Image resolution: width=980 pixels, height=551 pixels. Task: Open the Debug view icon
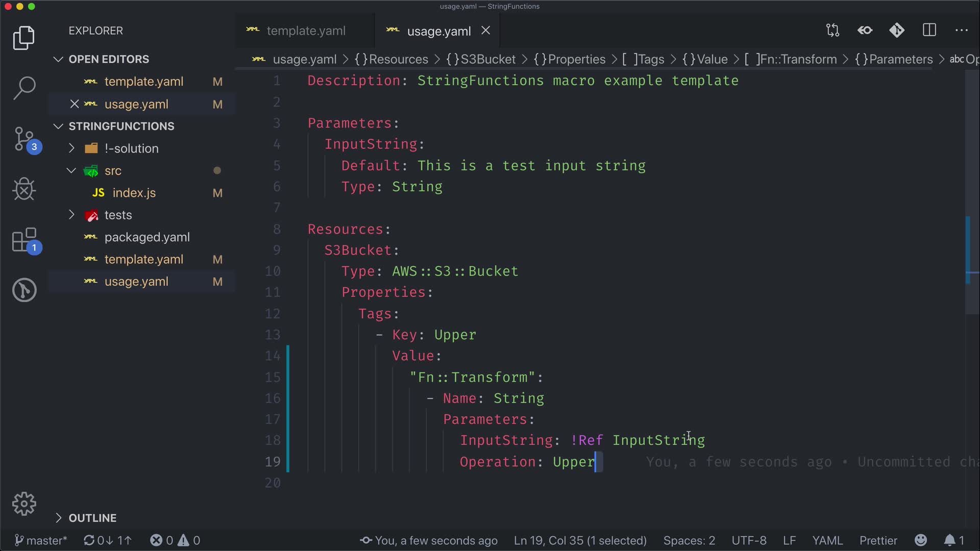[x=24, y=189]
